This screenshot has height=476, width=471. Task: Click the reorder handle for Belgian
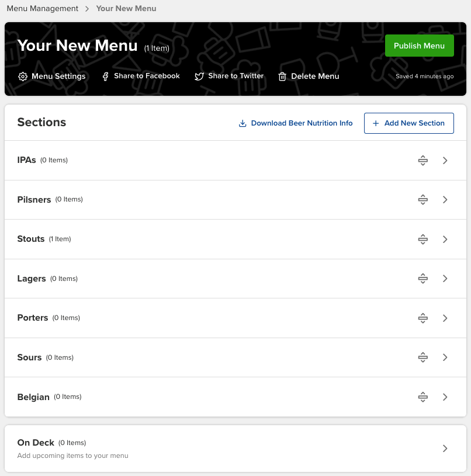click(422, 397)
